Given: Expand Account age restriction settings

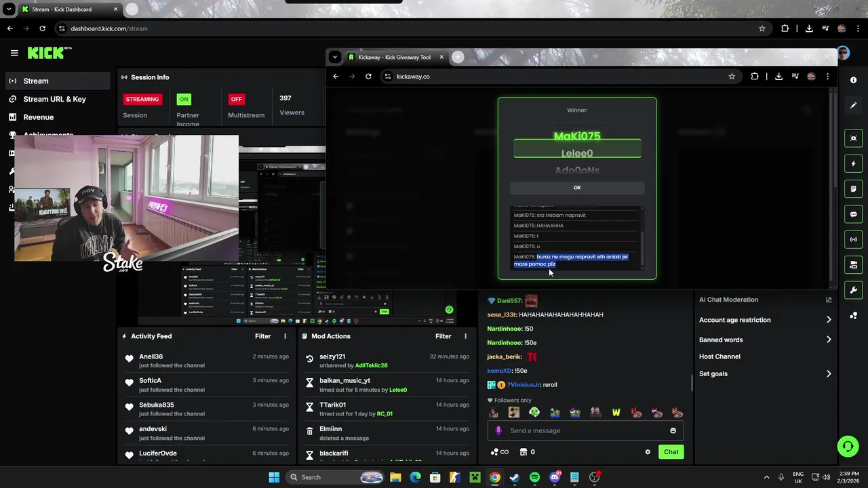Looking at the screenshot, I should click(765, 320).
